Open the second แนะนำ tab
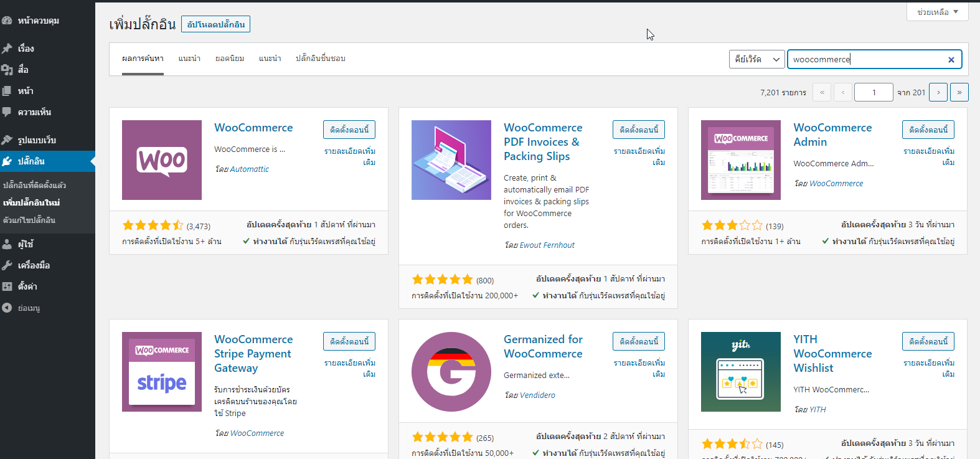This screenshot has width=980, height=459. (x=270, y=59)
